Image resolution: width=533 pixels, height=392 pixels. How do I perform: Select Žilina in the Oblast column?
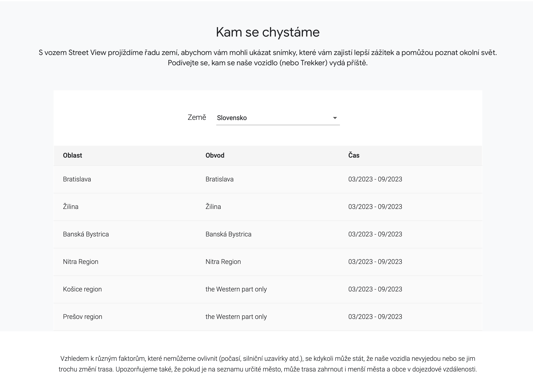pos(70,207)
